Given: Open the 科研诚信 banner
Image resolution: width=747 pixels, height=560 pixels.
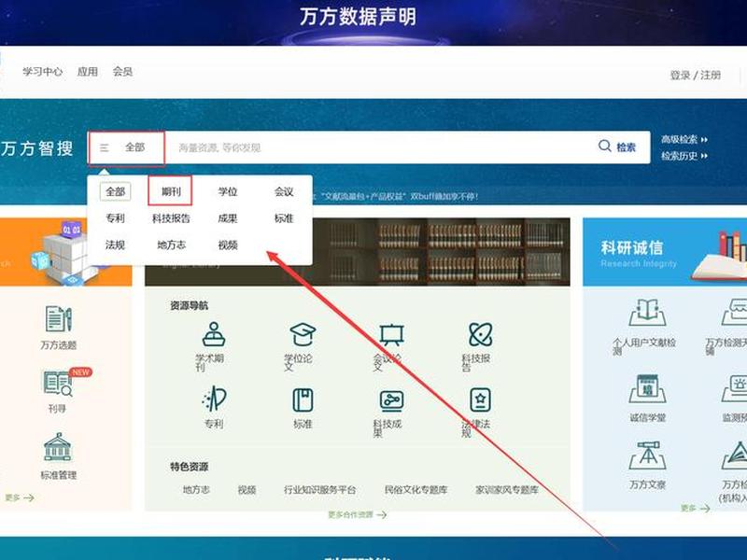Looking at the screenshot, I should click(665, 252).
